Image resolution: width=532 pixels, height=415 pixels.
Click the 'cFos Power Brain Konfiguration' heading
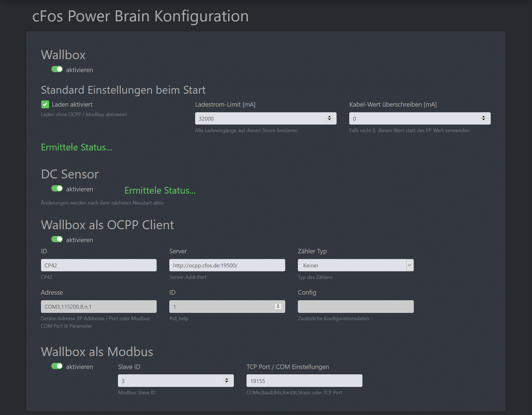pyautogui.click(x=140, y=16)
